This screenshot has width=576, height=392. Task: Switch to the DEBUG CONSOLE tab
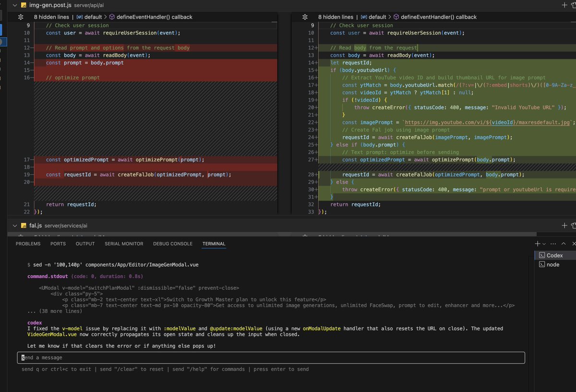point(173,244)
